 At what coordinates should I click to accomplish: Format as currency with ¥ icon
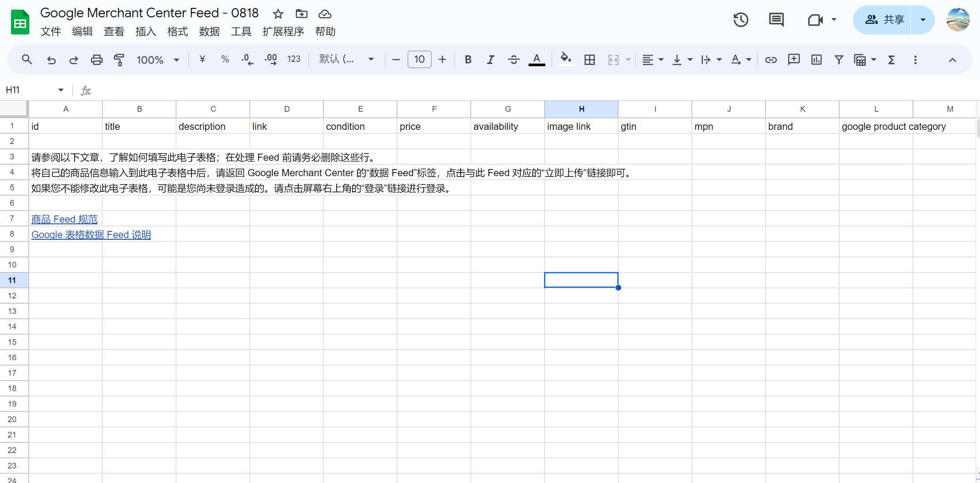click(x=202, y=59)
